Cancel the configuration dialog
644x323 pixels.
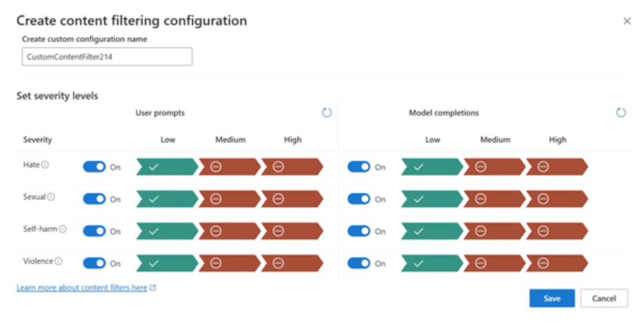coord(603,299)
